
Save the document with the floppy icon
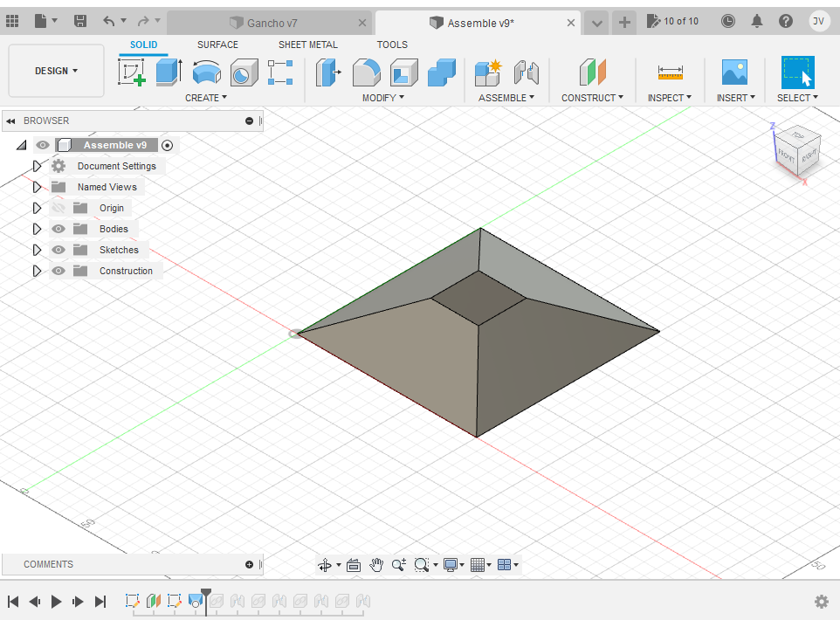tap(79, 22)
